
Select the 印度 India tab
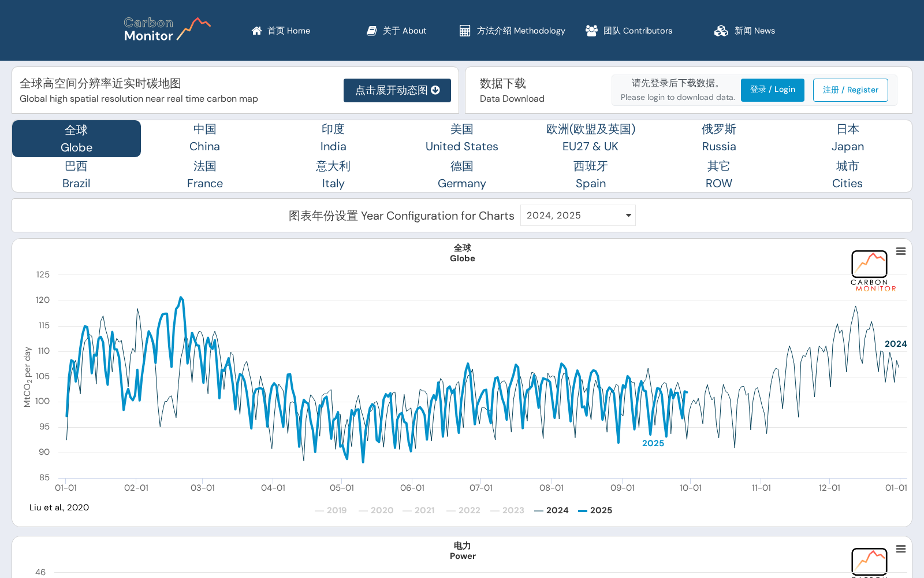click(x=333, y=138)
